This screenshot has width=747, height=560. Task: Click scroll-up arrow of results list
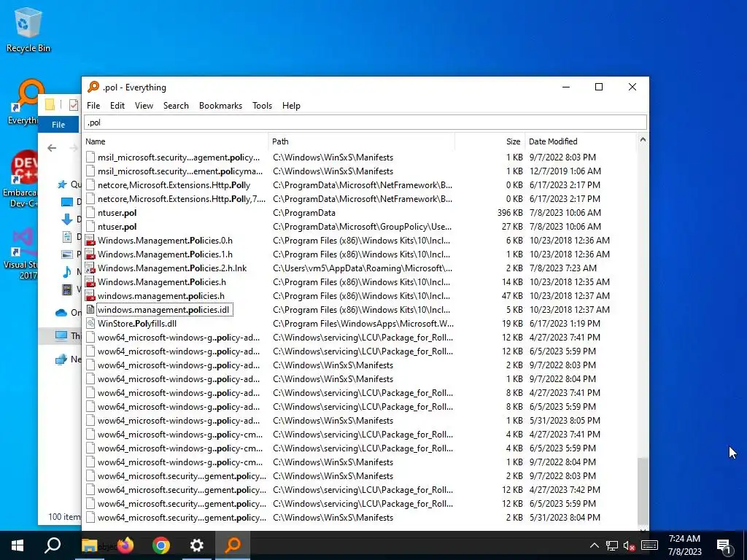tap(643, 140)
